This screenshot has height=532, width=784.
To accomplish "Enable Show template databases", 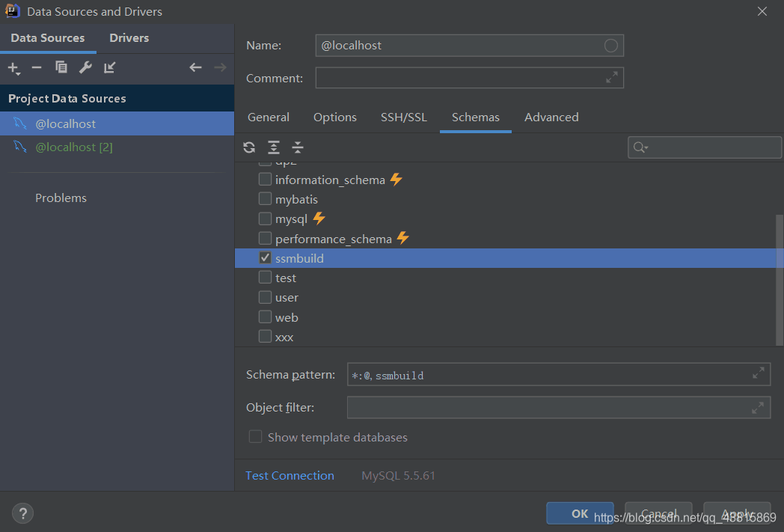I will coord(255,436).
